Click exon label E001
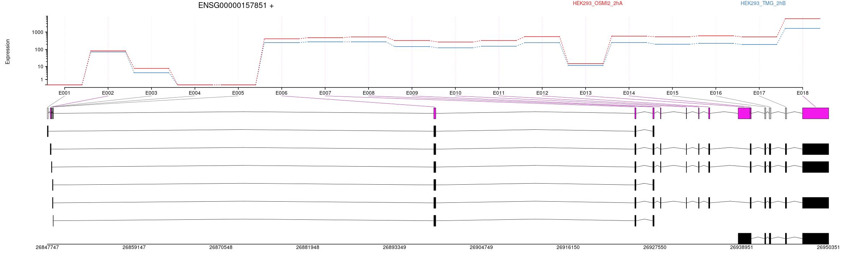The image size is (868, 253). [64, 93]
